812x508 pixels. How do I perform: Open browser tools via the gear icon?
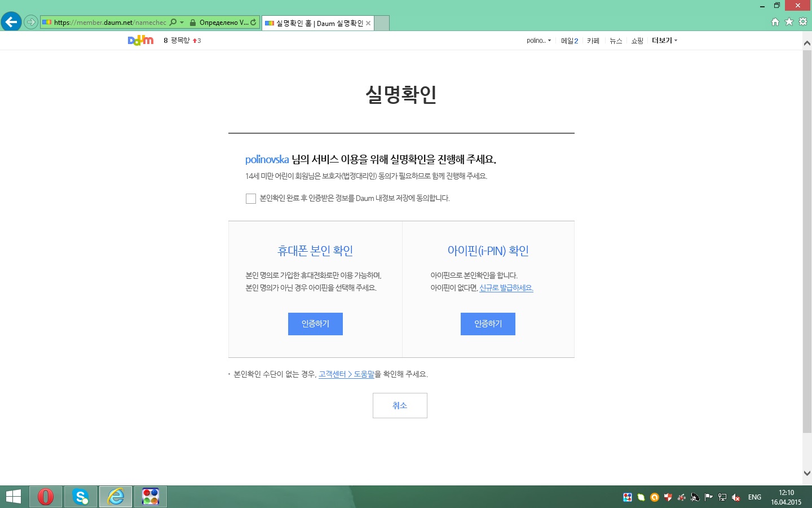(x=802, y=22)
